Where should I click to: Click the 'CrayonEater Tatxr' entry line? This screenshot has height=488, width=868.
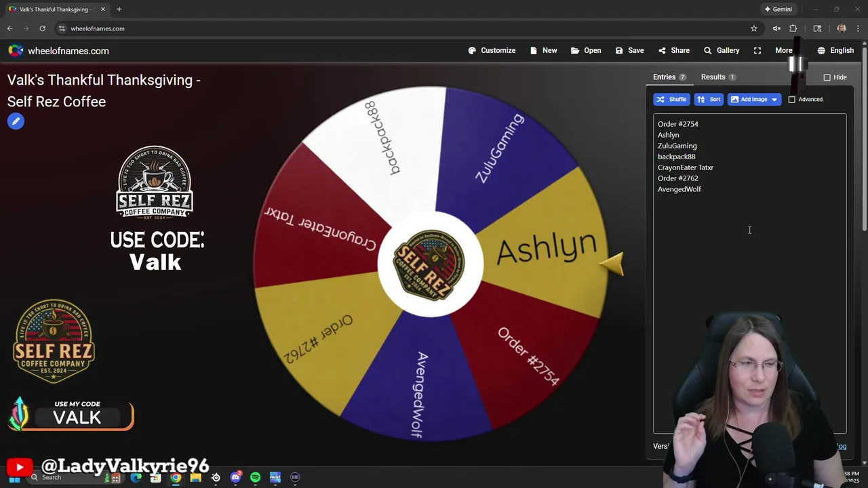pyautogui.click(x=685, y=167)
